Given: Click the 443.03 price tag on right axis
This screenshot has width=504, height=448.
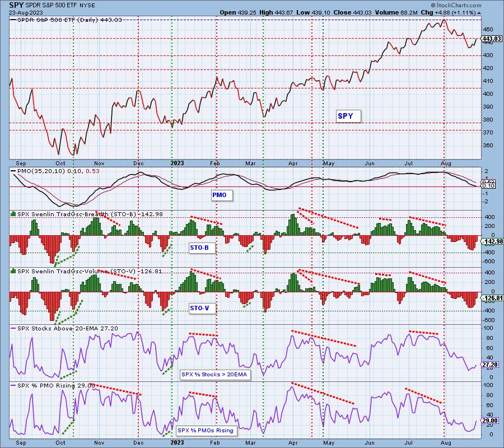Looking at the screenshot, I should pos(492,39).
